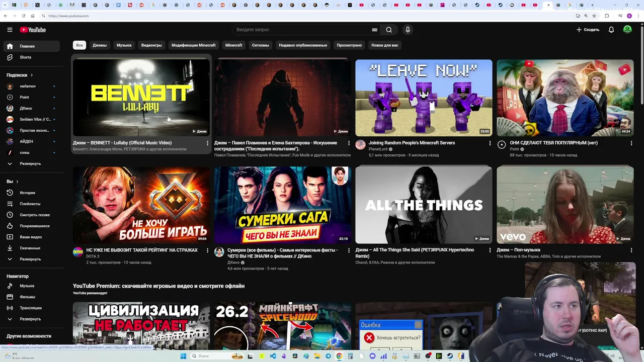Select the Джемы filter chip
The height and width of the screenshot is (362, 644).
(100, 45)
